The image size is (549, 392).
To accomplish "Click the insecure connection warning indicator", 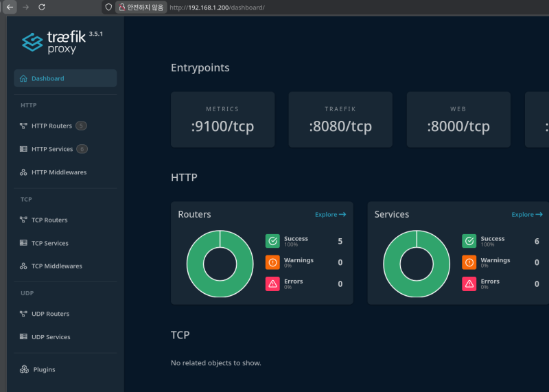I will click(x=141, y=7).
